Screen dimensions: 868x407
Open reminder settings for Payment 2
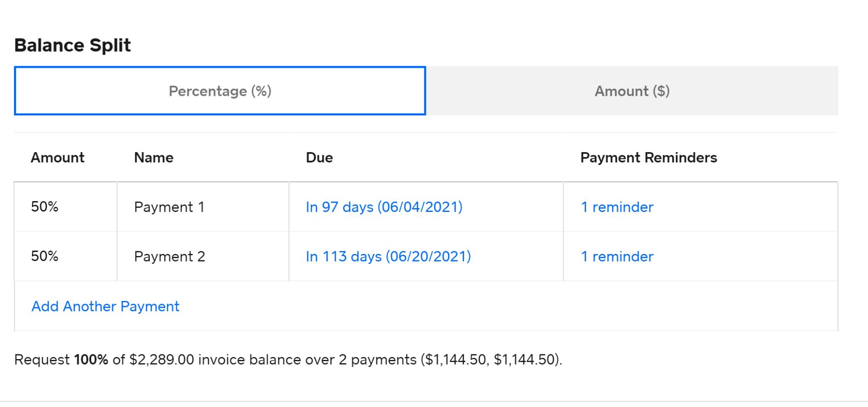[617, 256]
